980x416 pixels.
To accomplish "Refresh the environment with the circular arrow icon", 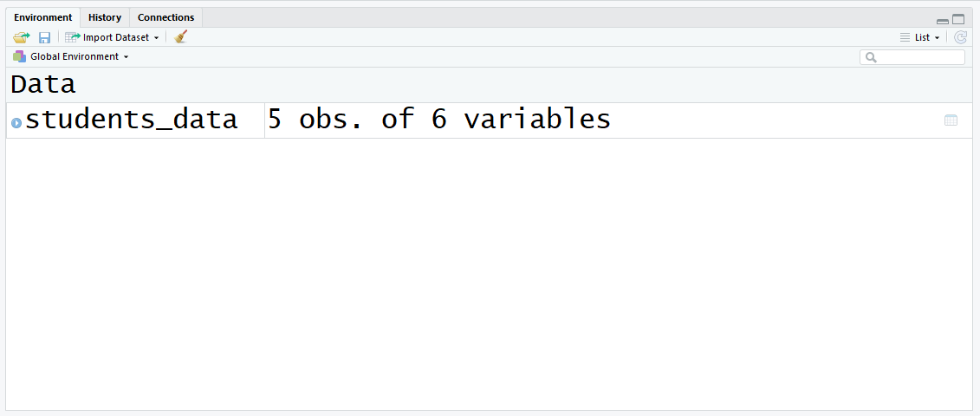I will [961, 37].
